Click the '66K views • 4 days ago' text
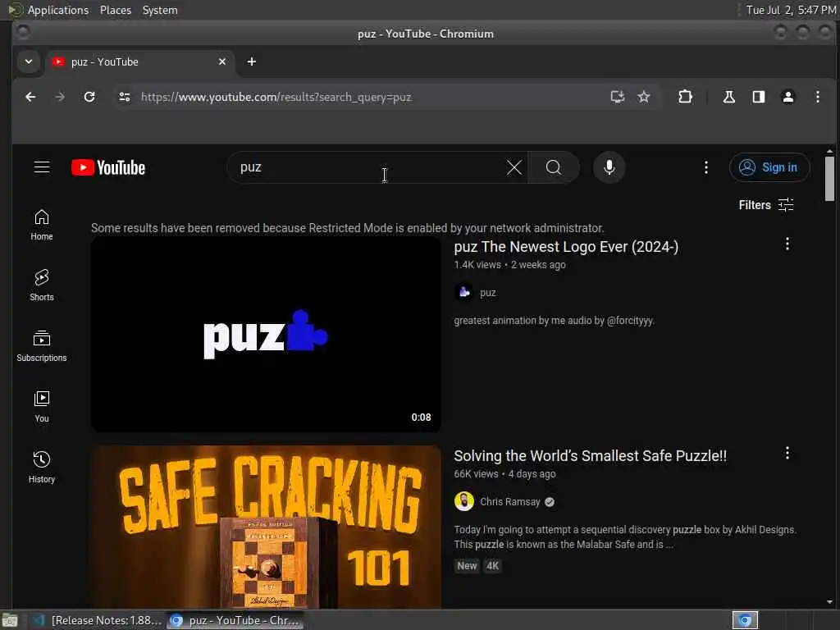 coord(504,473)
